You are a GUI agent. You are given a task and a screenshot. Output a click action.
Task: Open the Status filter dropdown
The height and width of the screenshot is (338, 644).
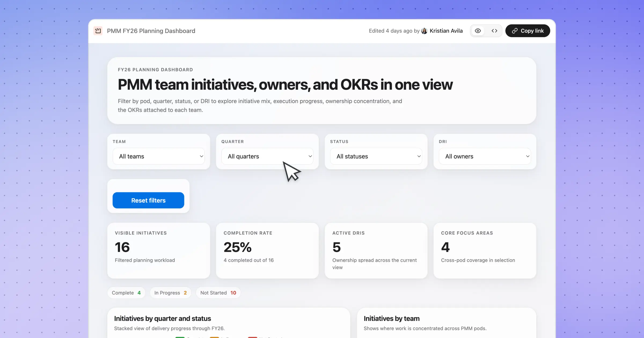click(376, 156)
